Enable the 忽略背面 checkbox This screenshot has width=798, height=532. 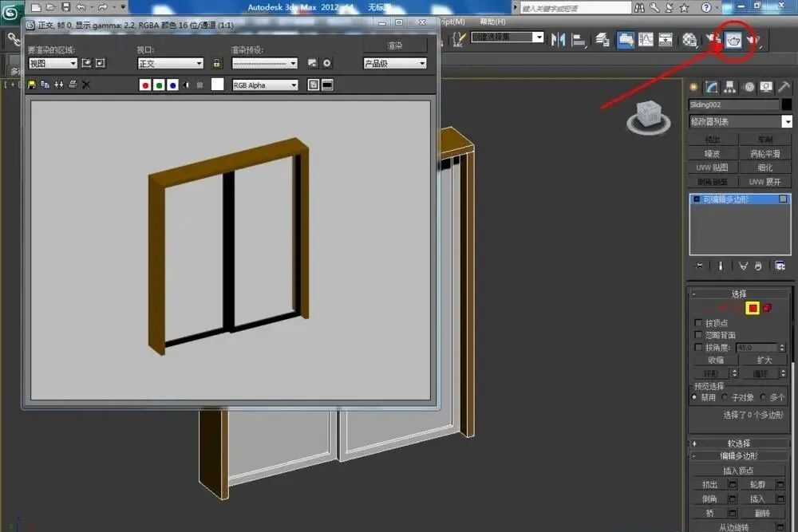(x=698, y=335)
